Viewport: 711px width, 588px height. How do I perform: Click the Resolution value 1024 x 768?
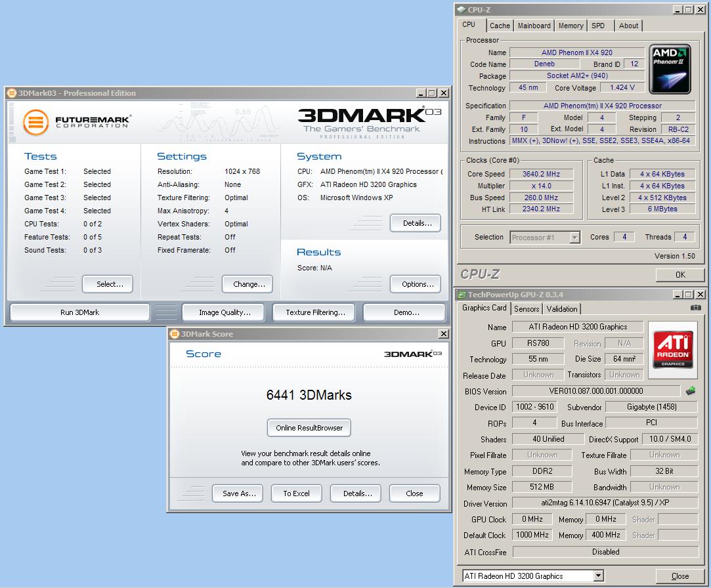[242, 171]
